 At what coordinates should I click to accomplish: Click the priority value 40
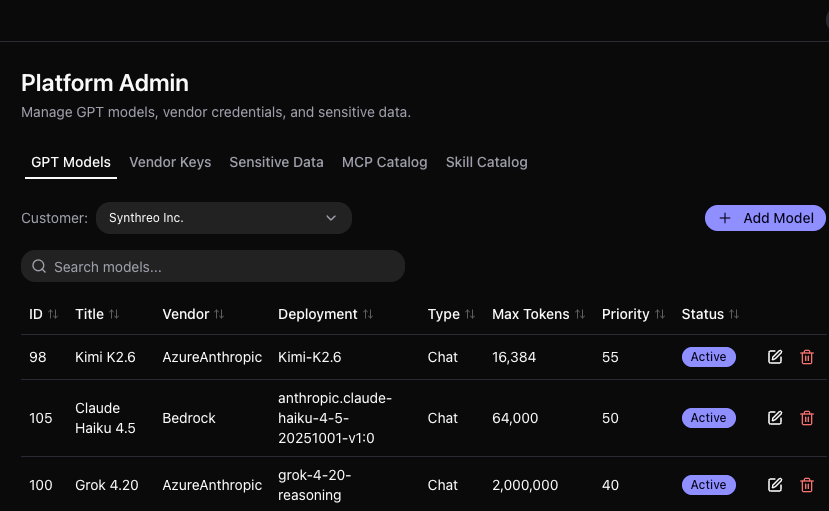pyautogui.click(x=610, y=485)
